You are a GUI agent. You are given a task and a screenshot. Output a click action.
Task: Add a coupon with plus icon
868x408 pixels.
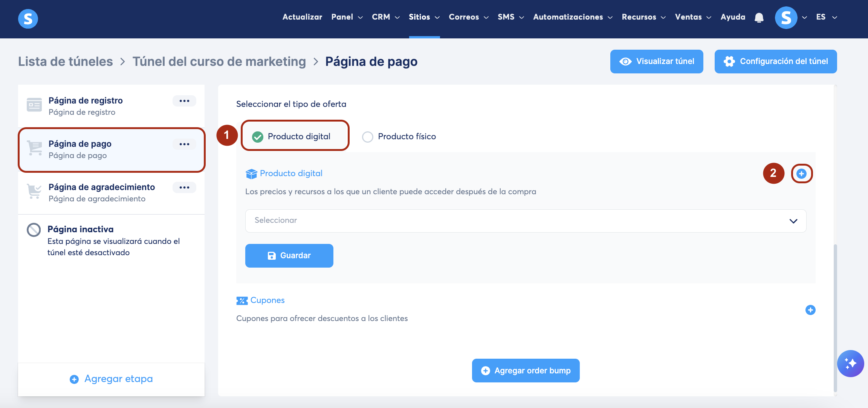click(810, 310)
